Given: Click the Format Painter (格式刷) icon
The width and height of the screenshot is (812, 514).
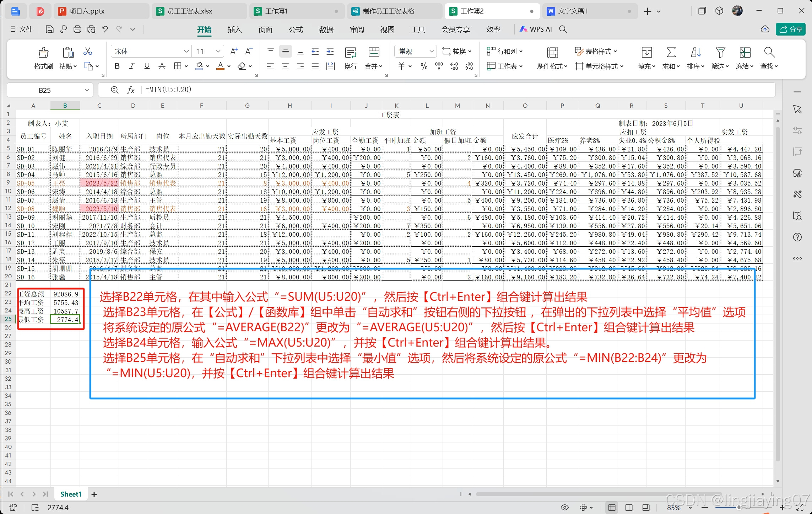Looking at the screenshot, I should pyautogui.click(x=43, y=53).
